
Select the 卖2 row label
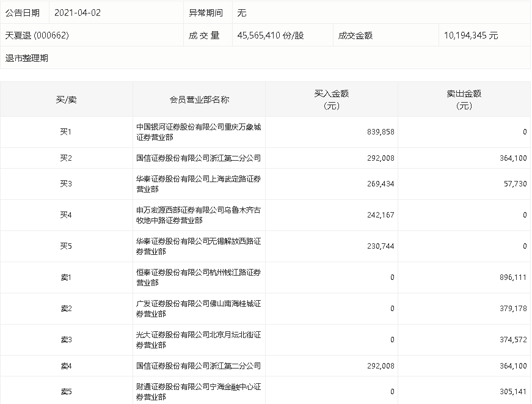pos(66,309)
